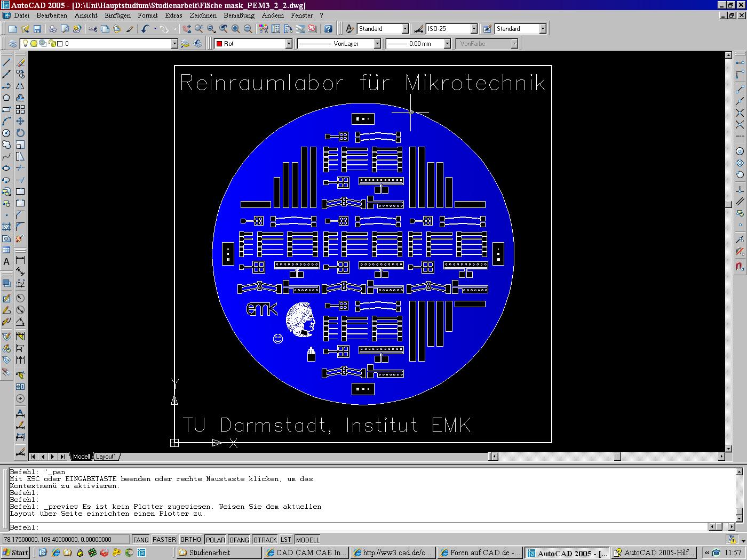Screen dimensions: 747x560
Task: Toggle the OTRACK button
Action: [265, 540]
